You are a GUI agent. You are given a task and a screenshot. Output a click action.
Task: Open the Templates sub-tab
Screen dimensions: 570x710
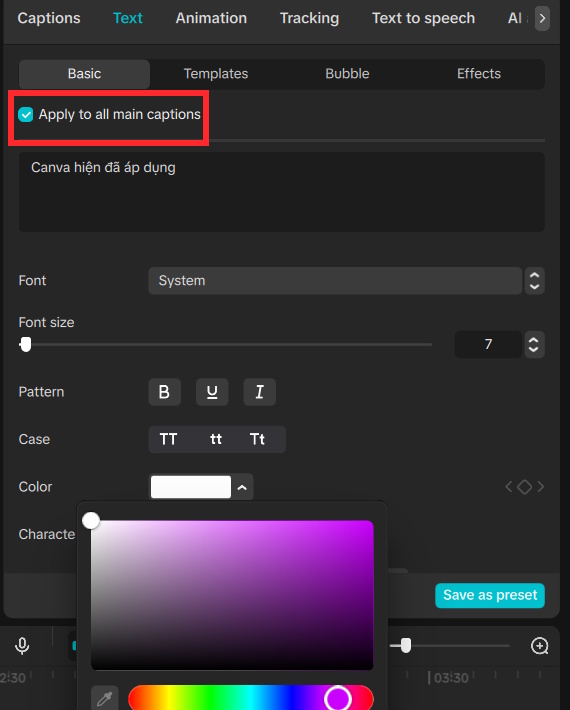coord(216,74)
